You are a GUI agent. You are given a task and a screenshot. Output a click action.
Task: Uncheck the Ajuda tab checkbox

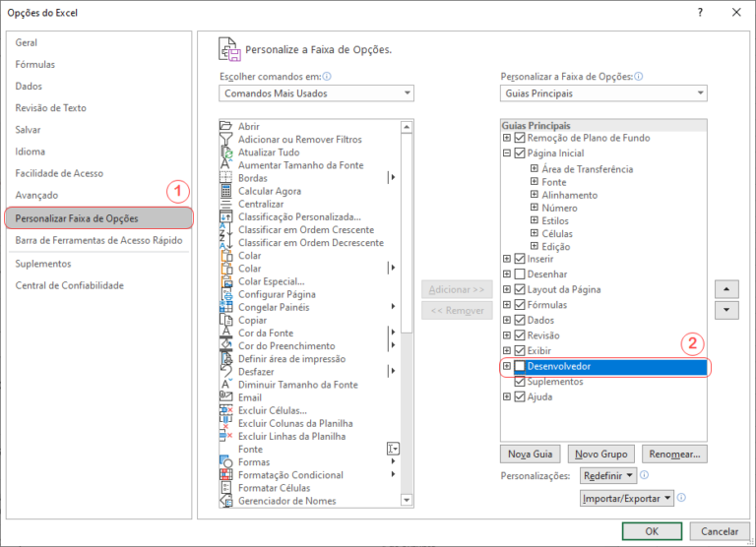(520, 397)
